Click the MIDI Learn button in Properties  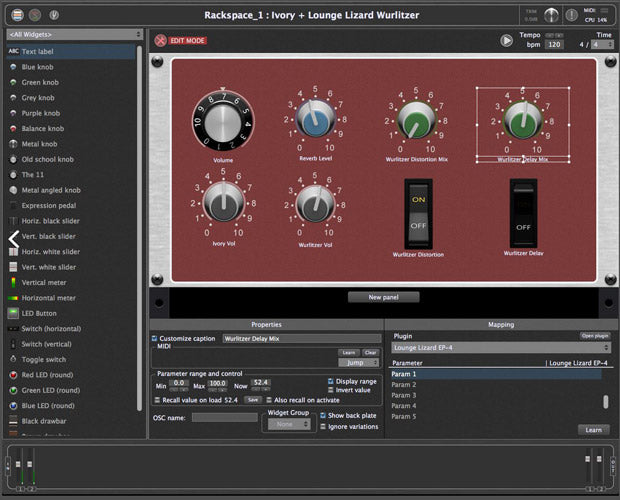[x=349, y=353]
